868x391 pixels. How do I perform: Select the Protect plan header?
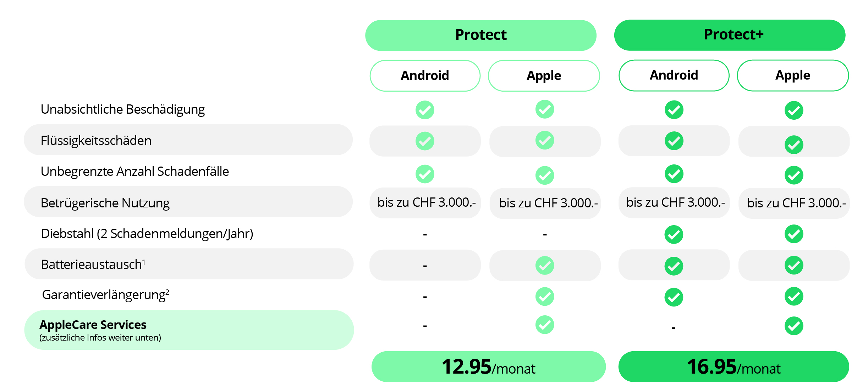(x=480, y=35)
